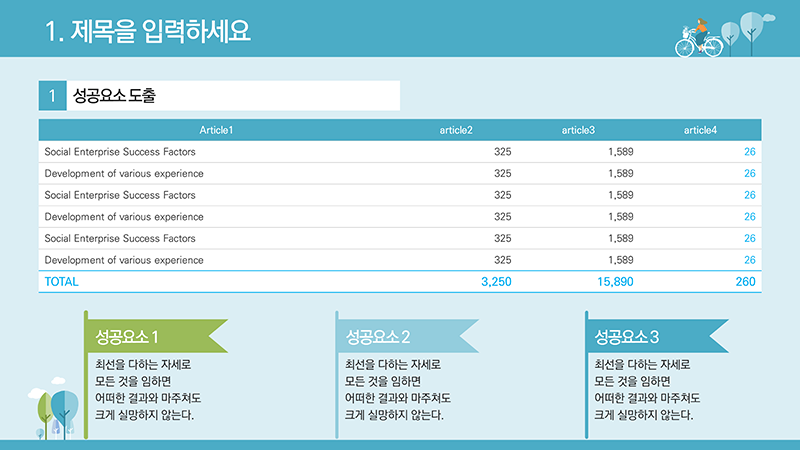Viewport: 800px width, 450px height.
Task: Select the section heading '성공요소 도출'
Action: click(114, 95)
